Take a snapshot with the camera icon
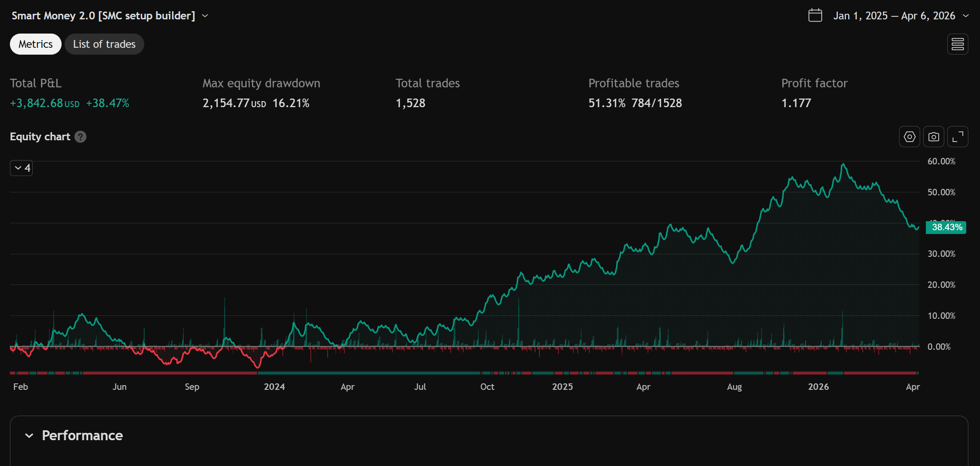Image resolution: width=980 pixels, height=466 pixels. pyautogui.click(x=933, y=137)
